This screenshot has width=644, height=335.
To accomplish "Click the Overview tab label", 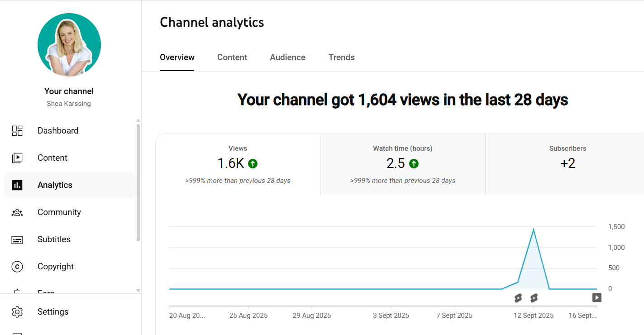I will (177, 57).
